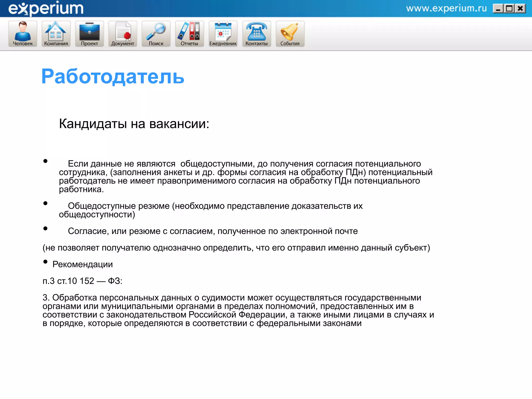The height and width of the screenshot is (399, 532).
Task: Click the Рекомендации bullet text
Action: click(x=83, y=264)
